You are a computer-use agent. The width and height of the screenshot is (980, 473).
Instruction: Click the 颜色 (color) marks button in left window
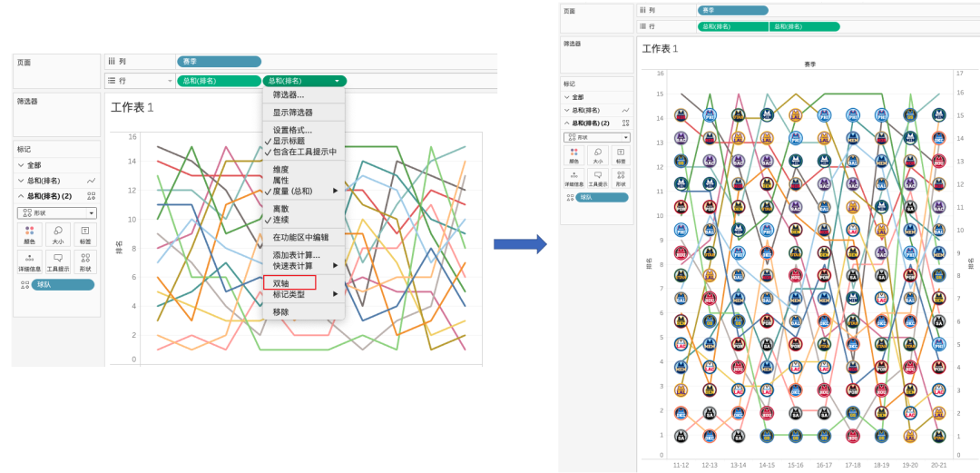tap(31, 234)
